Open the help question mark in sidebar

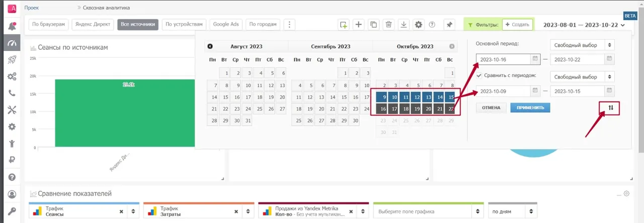[x=12, y=177]
